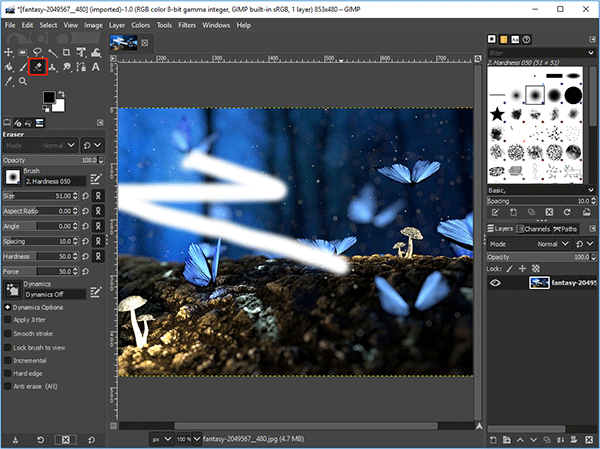600x449 pixels.
Task: Create a new layer group
Action: click(x=507, y=440)
